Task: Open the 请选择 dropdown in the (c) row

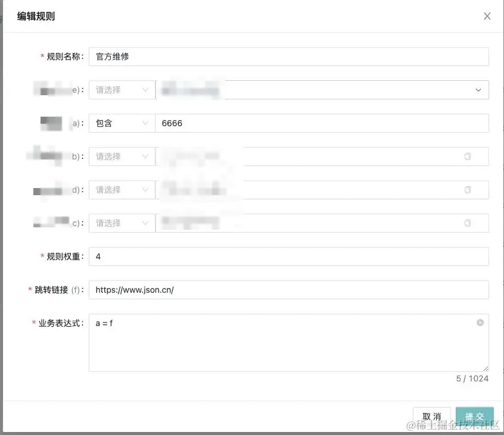Action: pyautogui.click(x=122, y=223)
